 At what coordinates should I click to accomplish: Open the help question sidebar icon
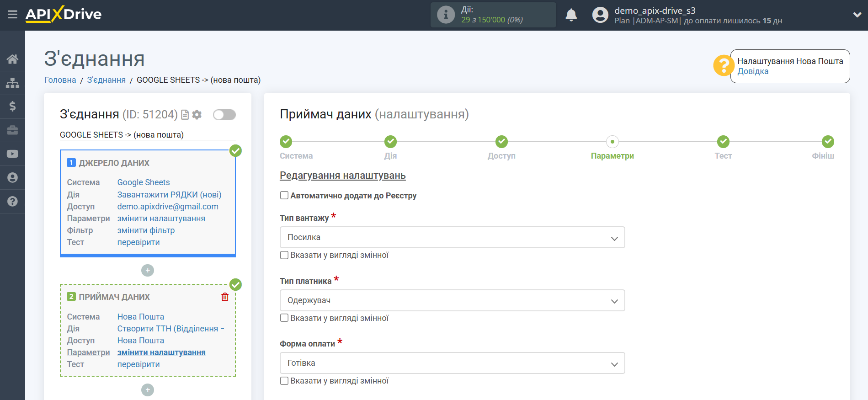12,202
